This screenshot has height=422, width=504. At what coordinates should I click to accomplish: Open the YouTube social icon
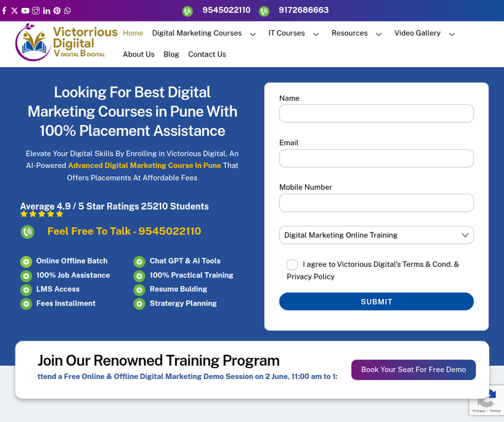25,11
